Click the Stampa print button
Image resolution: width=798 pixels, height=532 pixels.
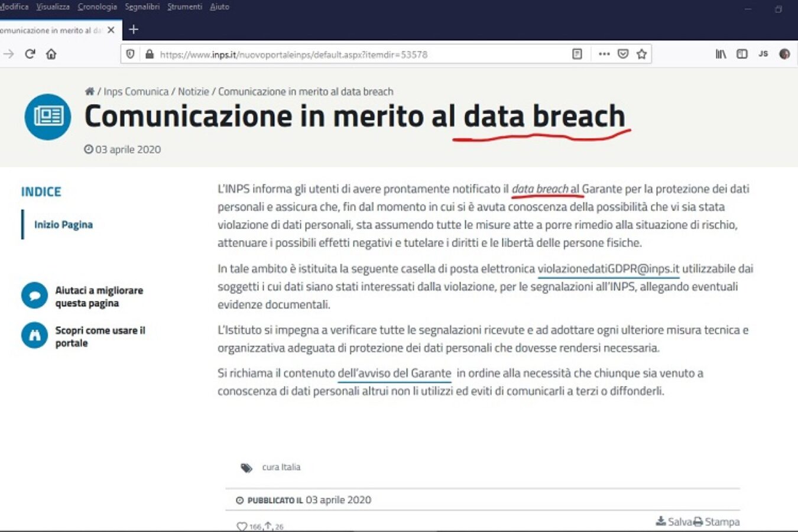coord(716,521)
